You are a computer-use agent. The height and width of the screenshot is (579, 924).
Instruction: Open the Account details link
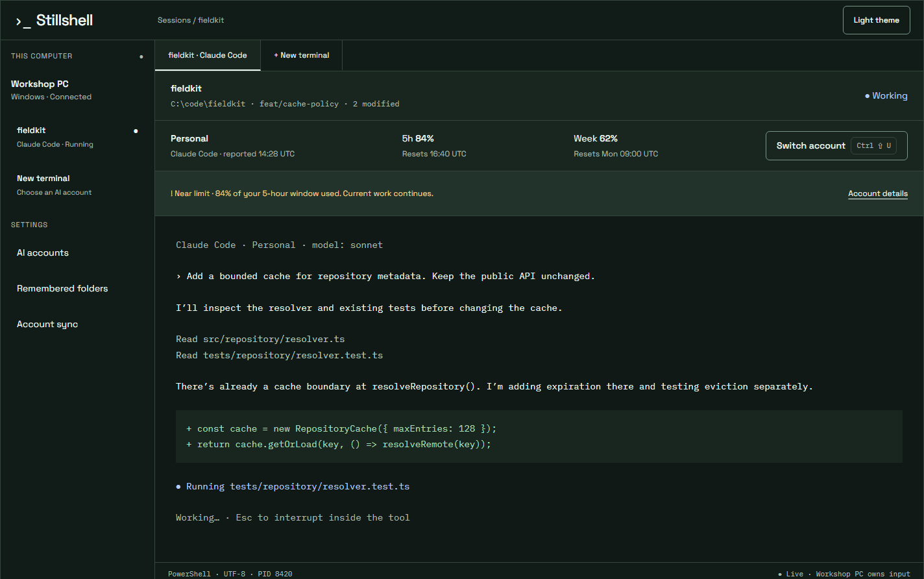click(x=878, y=193)
